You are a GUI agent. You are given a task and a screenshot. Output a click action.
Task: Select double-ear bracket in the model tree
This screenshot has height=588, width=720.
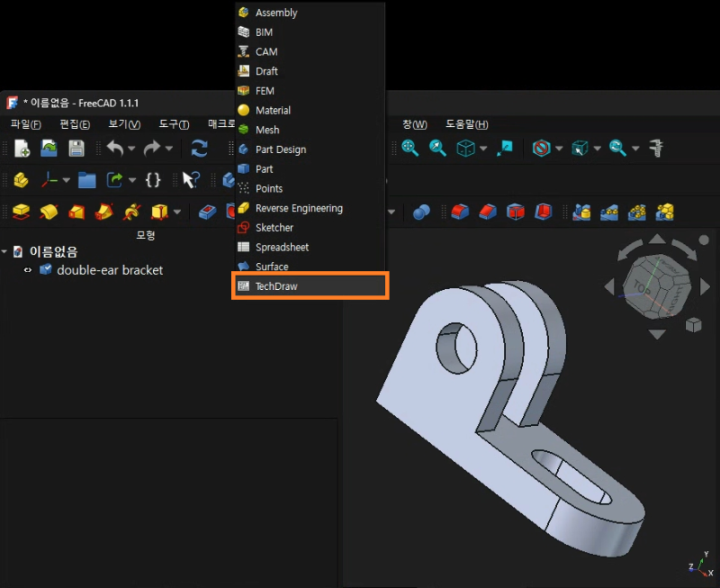click(x=110, y=270)
